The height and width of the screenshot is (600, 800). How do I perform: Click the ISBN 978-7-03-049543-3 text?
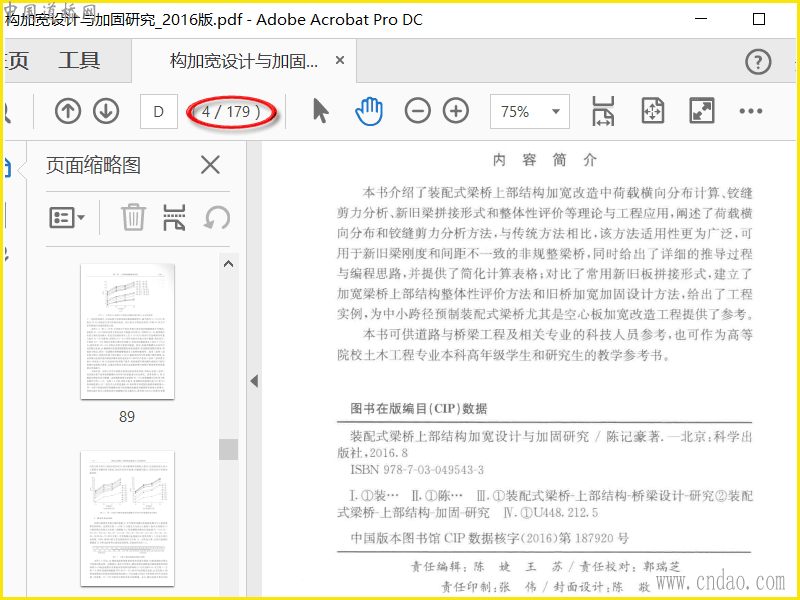click(x=417, y=469)
